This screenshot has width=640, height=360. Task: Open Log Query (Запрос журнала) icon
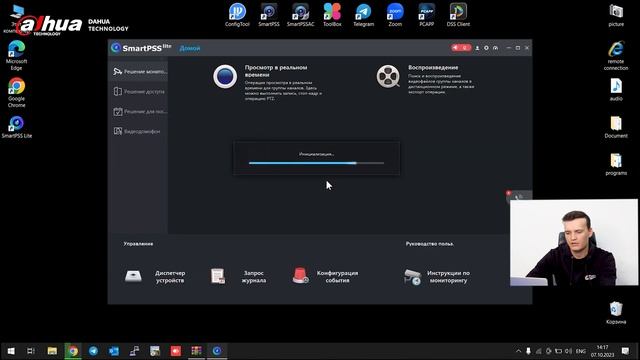click(218, 276)
